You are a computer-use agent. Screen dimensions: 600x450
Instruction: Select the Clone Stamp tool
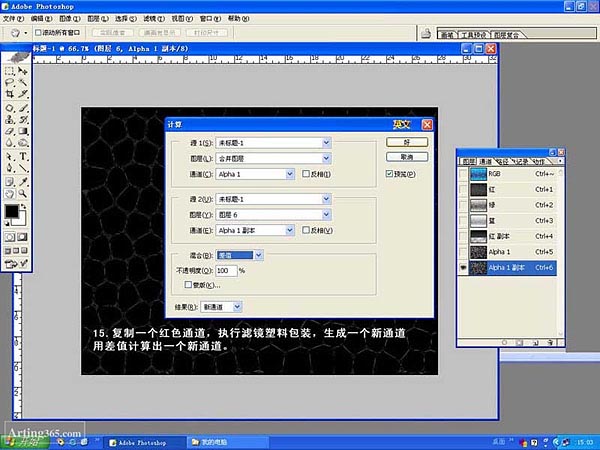pyautogui.click(x=10, y=120)
